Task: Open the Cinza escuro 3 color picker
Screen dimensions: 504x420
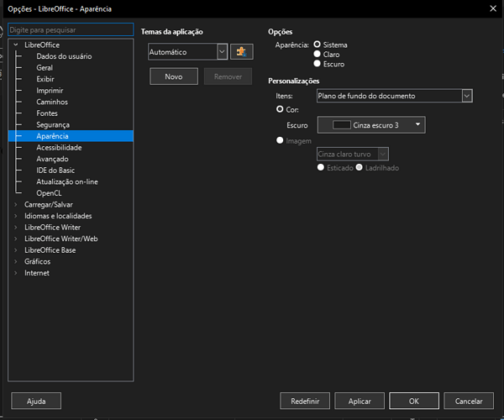Action: click(x=371, y=125)
